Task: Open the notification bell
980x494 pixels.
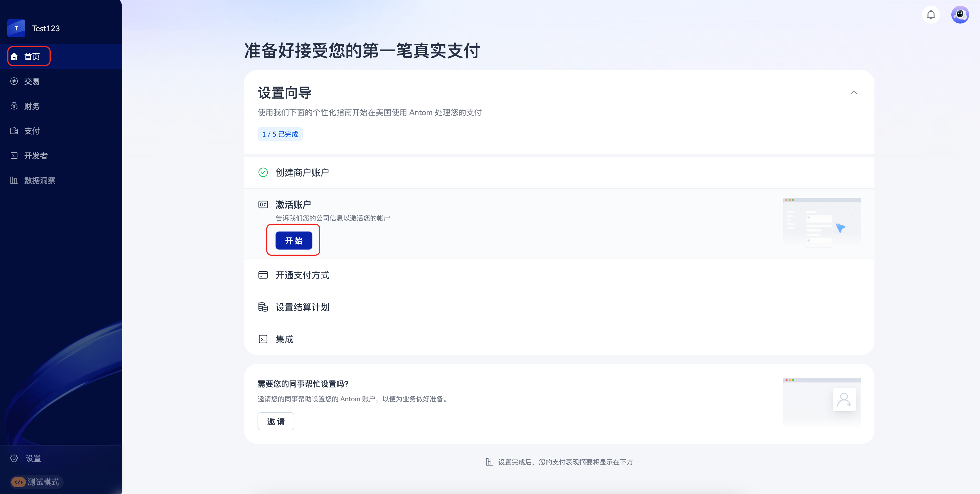Action: [930, 15]
